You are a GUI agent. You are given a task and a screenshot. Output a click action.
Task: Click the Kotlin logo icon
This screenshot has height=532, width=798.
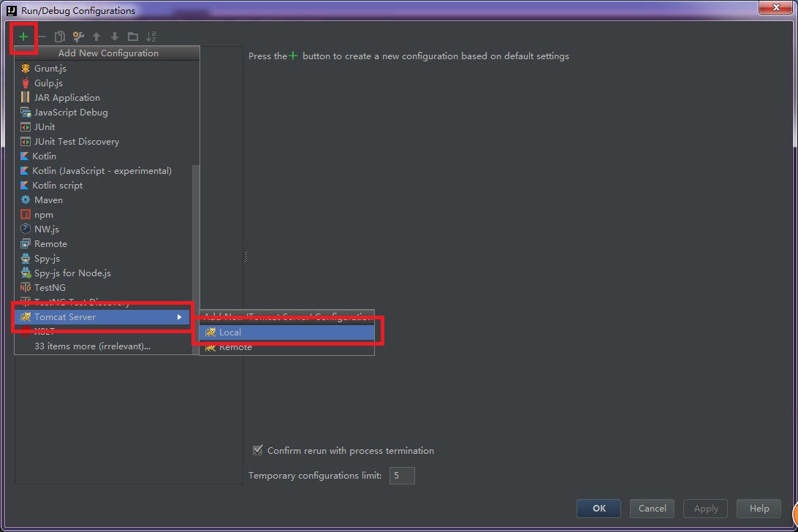point(24,156)
